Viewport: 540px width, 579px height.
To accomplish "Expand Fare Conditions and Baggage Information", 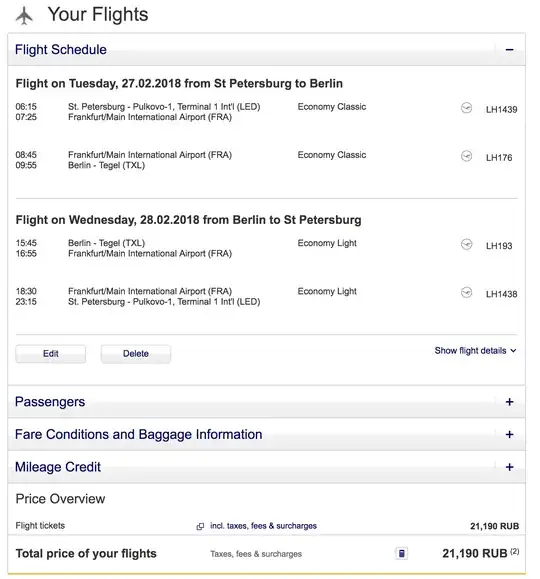I will click(509, 434).
